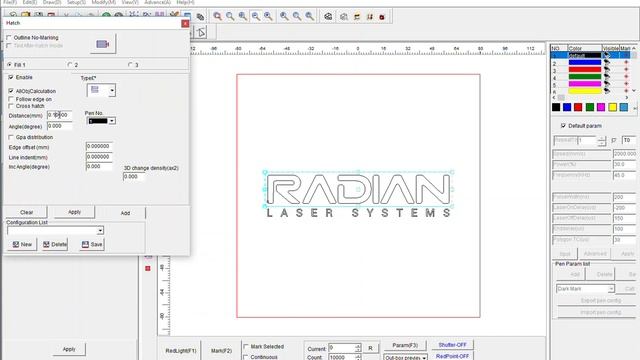Click the Current count spinner arrows

[358, 348]
